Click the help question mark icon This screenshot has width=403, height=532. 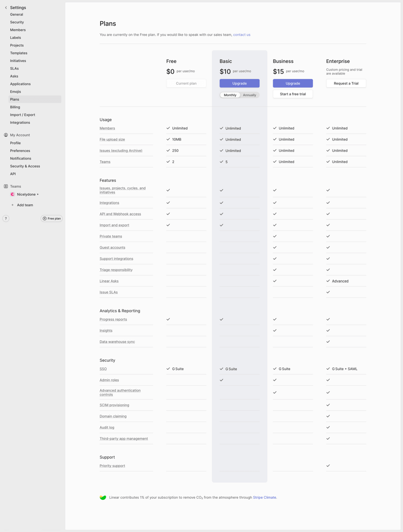click(6, 218)
